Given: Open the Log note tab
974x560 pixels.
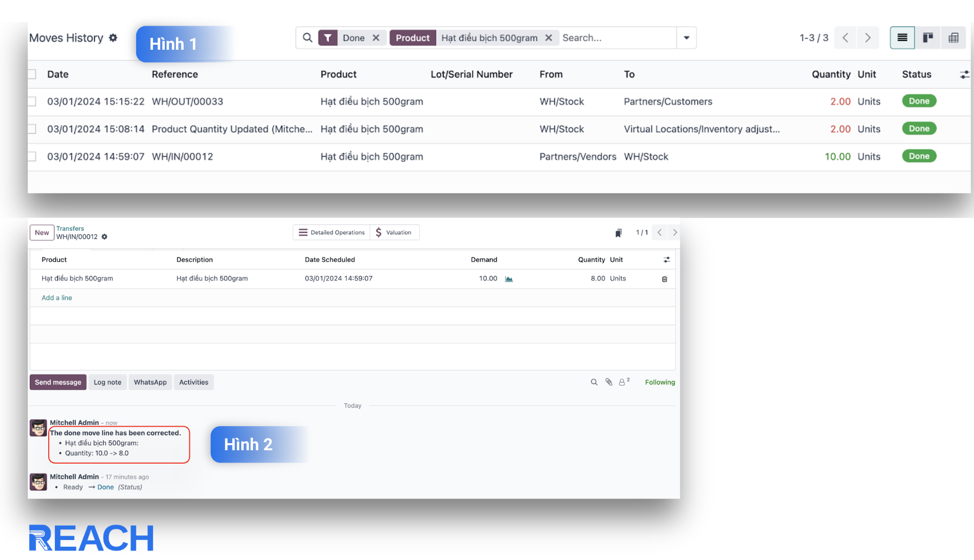Looking at the screenshot, I should pyautogui.click(x=107, y=382).
